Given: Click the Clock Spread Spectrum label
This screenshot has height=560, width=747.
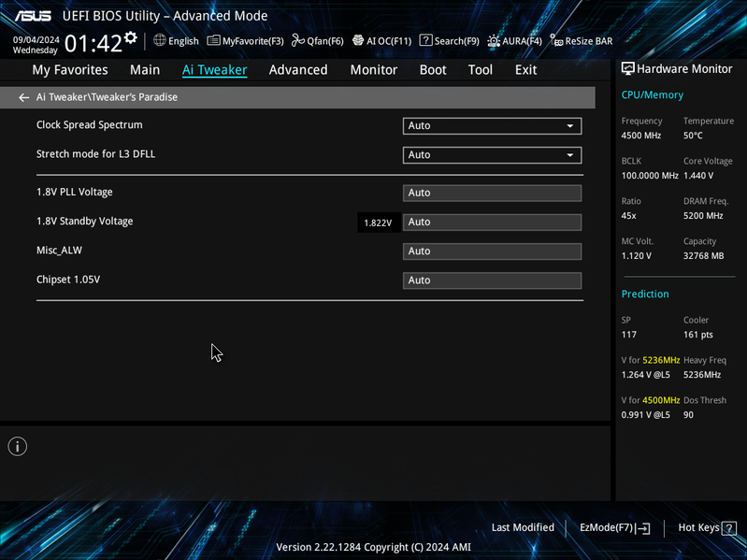Looking at the screenshot, I should click(90, 124).
